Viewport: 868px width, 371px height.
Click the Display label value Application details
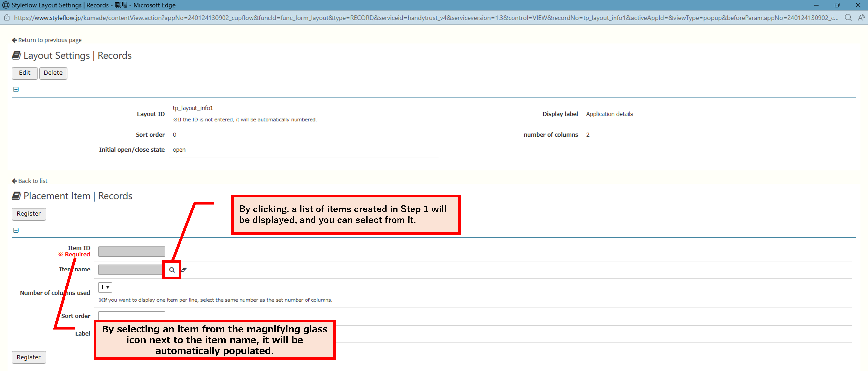[610, 114]
